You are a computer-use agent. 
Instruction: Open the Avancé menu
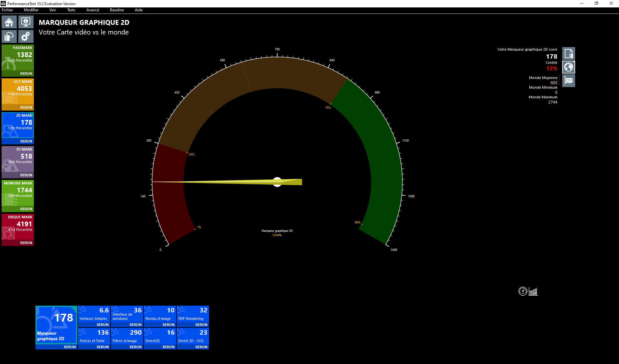click(93, 10)
